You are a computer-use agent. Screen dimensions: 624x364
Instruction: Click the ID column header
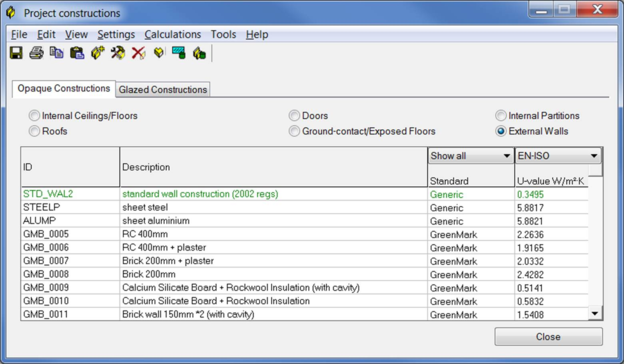pyautogui.click(x=70, y=167)
